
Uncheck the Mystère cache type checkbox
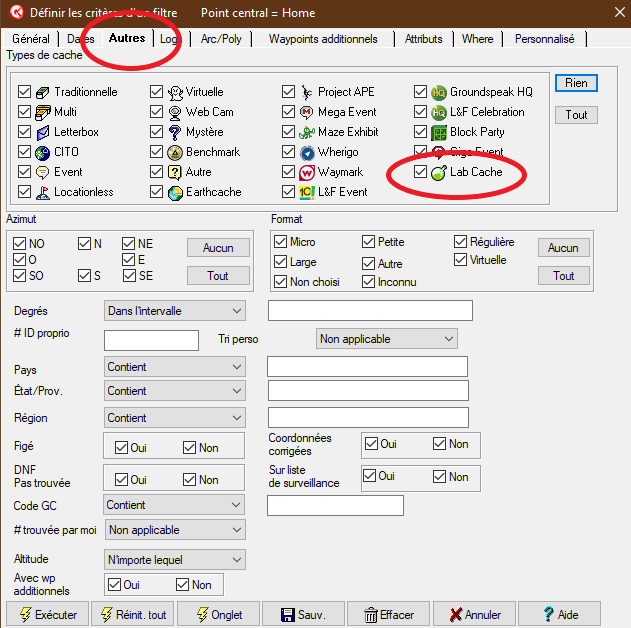coord(157,132)
